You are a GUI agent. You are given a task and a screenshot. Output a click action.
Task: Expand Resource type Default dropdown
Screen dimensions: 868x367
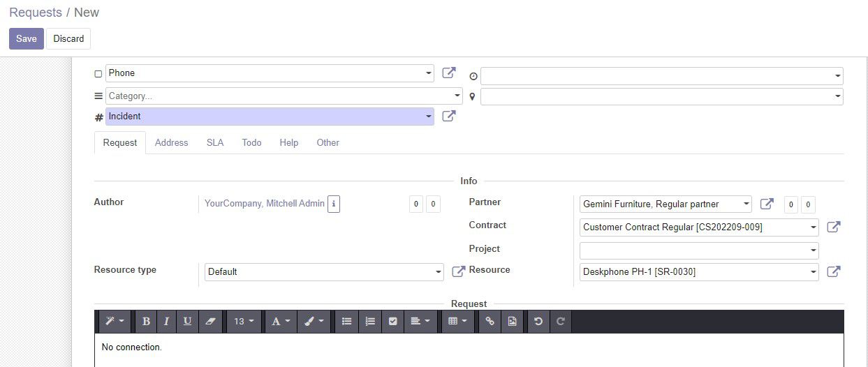[x=439, y=272]
